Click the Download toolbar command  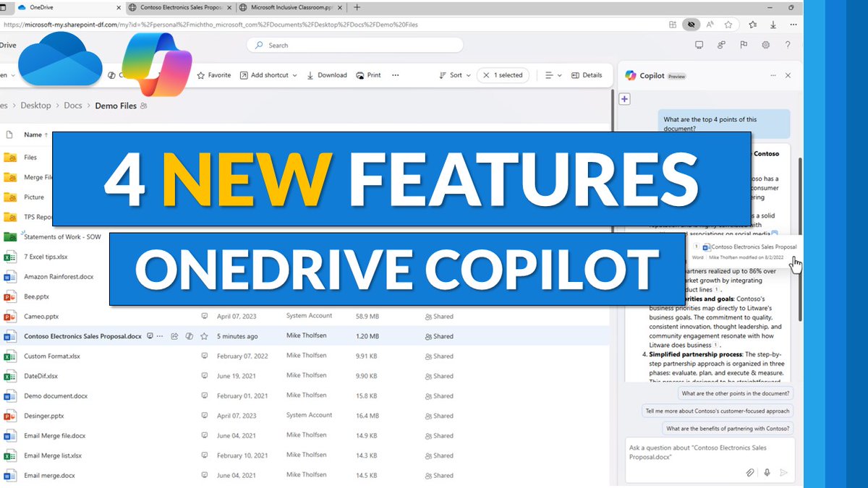coord(327,75)
